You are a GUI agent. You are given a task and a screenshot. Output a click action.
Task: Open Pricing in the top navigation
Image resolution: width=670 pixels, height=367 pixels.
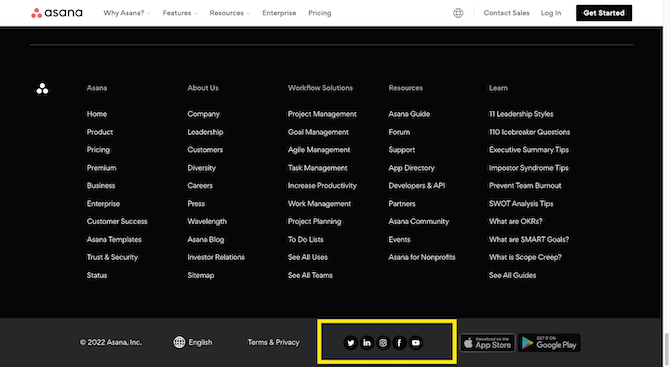click(320, 13)
